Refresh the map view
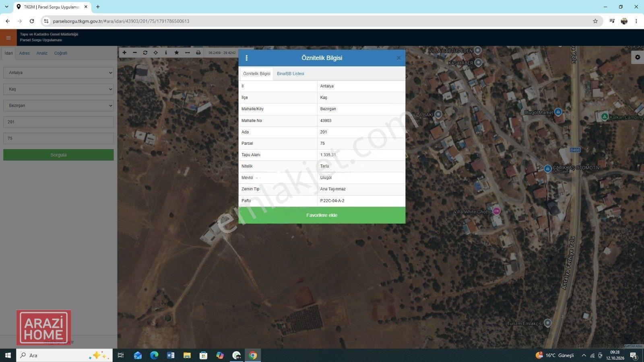644x362 pixels. tap(145, 53)
